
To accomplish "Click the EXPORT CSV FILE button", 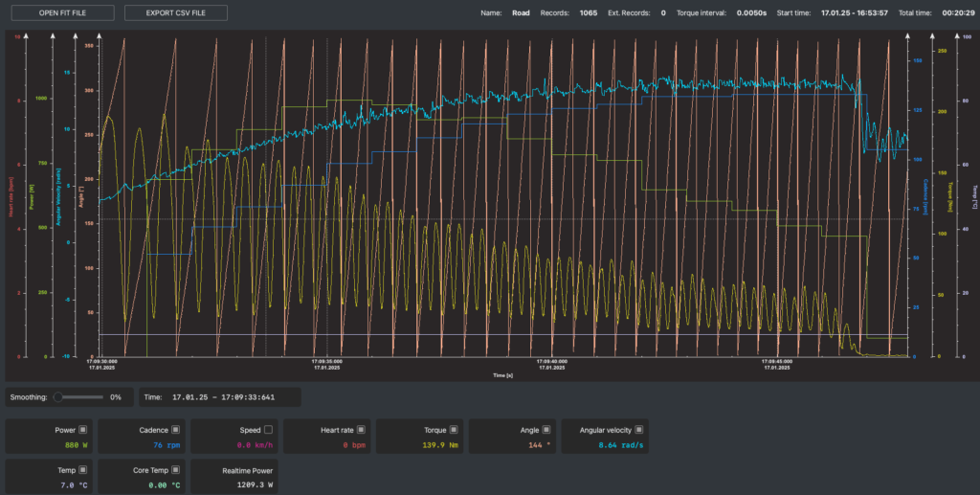I will click(175, 13).
